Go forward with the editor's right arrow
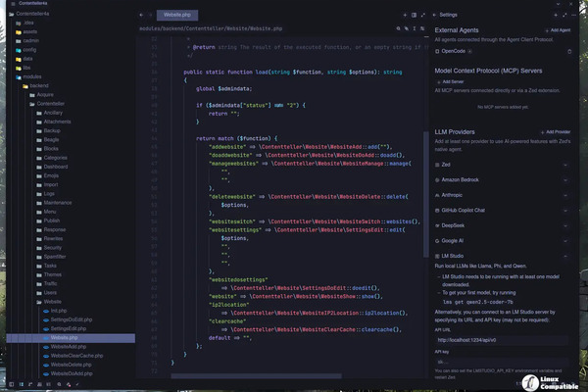This screenshot has width=588, height=392. 150,15
